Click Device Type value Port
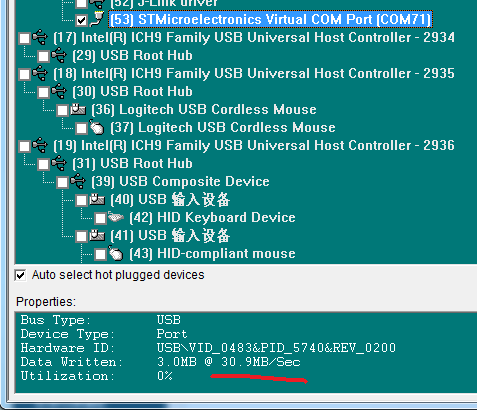Viewport: 477px width, 410px height. [172, 334]
